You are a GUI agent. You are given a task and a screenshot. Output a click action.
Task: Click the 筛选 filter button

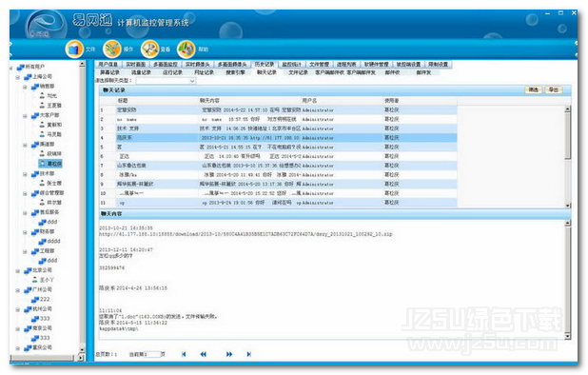coord(533,89)
